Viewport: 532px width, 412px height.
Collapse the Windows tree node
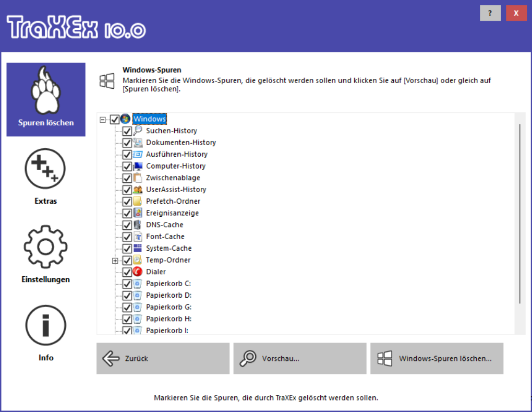(x=102, y=120)
